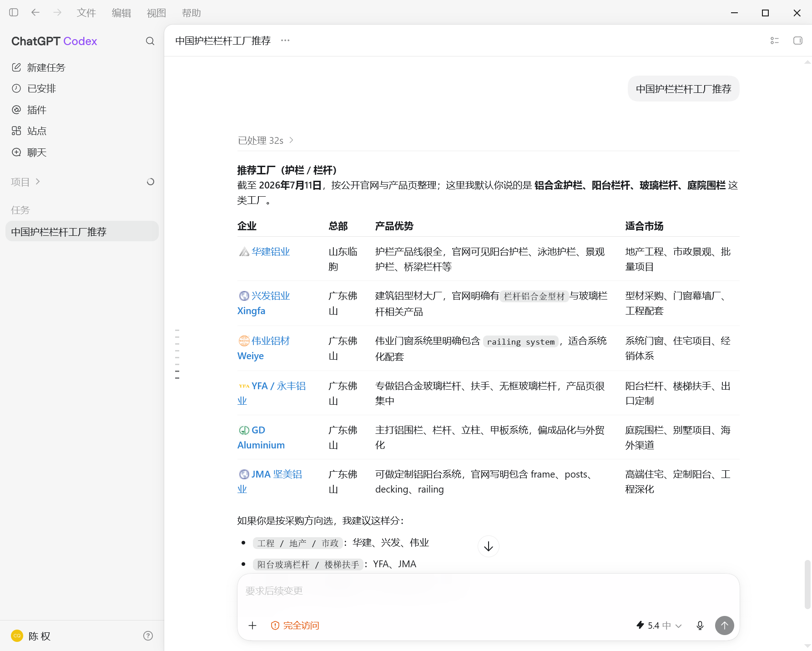This screenshot has width=812, height=651.
Task: Click the GD Aluminium green logo favicon
Action: (x=244, y=430)
